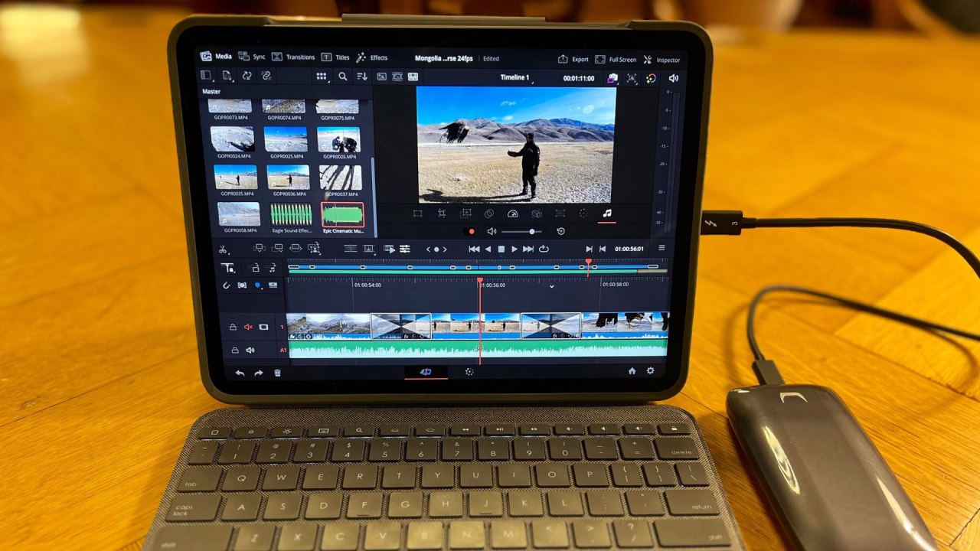Image resolution: width=980 pixels, height=551 pixels.
Task: Toggle the red record switch below viewer
Action: 471,231
